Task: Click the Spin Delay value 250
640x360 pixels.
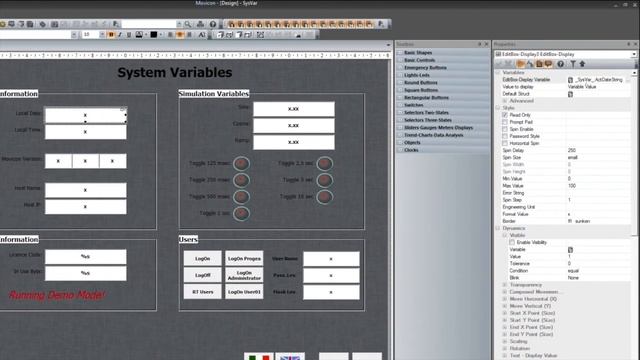Action: 598,151
